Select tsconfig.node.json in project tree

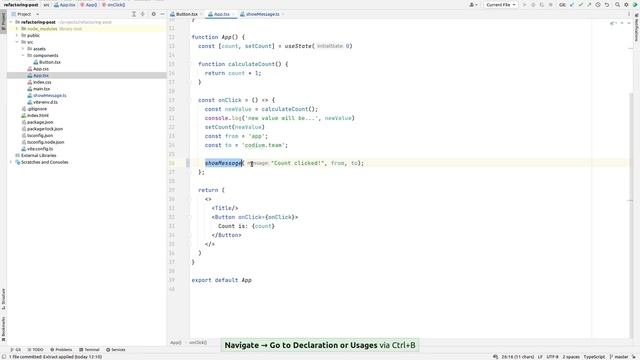[x=43, y=142]
